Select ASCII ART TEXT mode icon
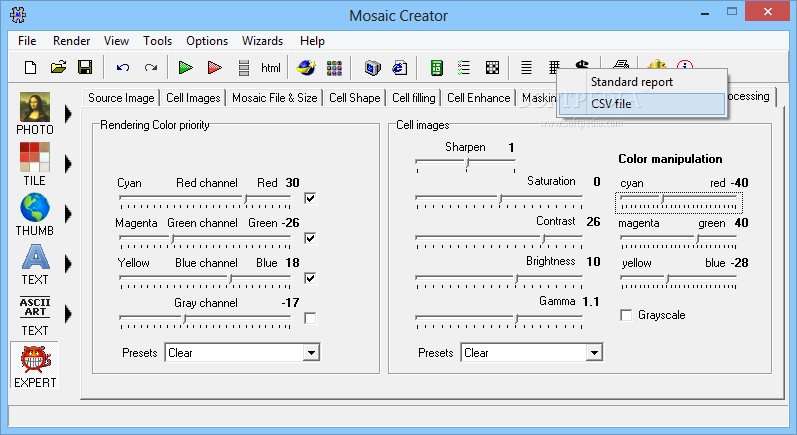Viewport: 797px width, 435px height. point(35,307)
